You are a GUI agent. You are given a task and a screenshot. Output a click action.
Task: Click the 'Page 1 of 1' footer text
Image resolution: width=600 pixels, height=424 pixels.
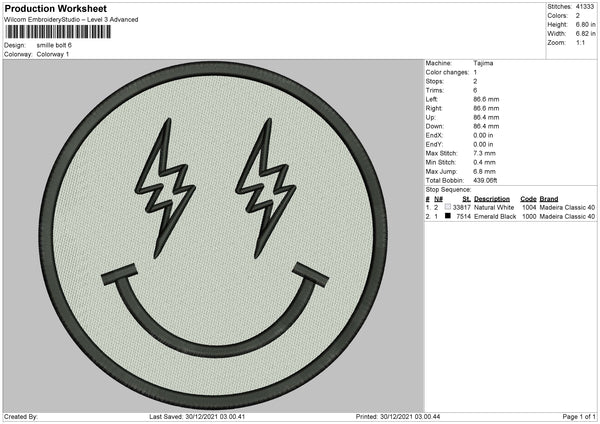click(x=579, y=417)
